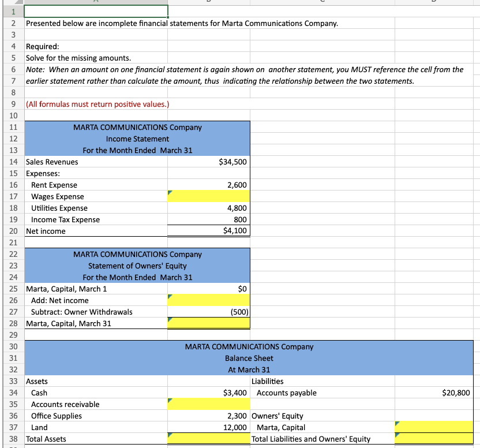The width and height of the screenshot is (480, 448).
Task: Select row header 14
Action: pyautogui.click(x=13, y=162)
